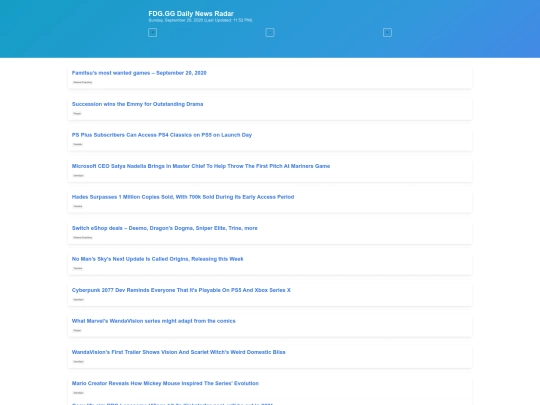Click source tag under Switch eShop deals
The height and width of the screenshot is (405, 540).
pos(83,237)
